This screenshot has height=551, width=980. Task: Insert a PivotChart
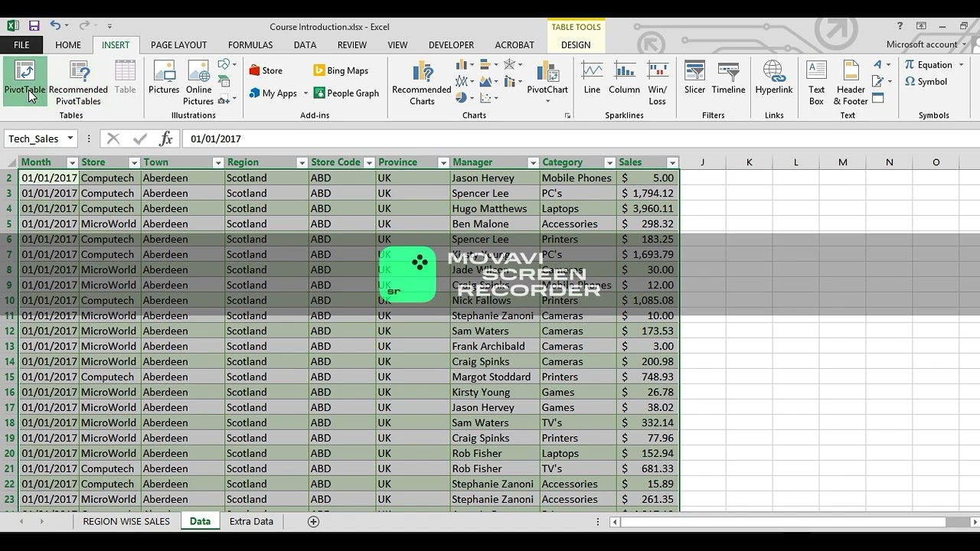(547, 82)
